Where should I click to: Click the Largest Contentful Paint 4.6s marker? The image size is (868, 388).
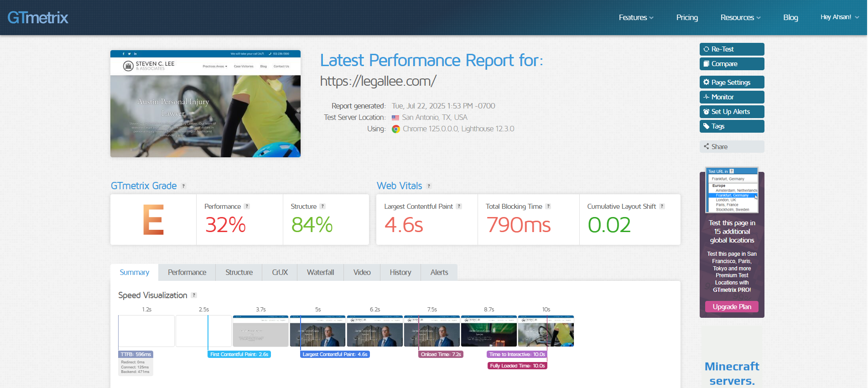[335, 354]
